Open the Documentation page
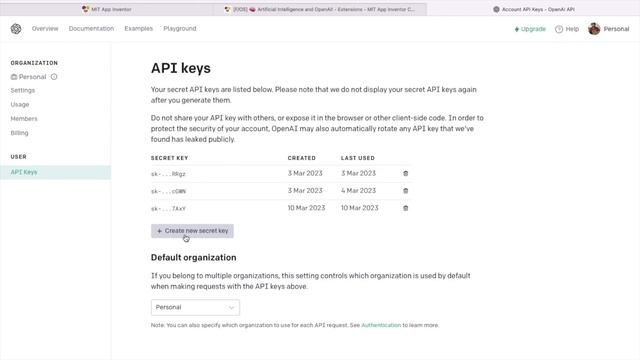Screen dimensions: 640x360 91,29
